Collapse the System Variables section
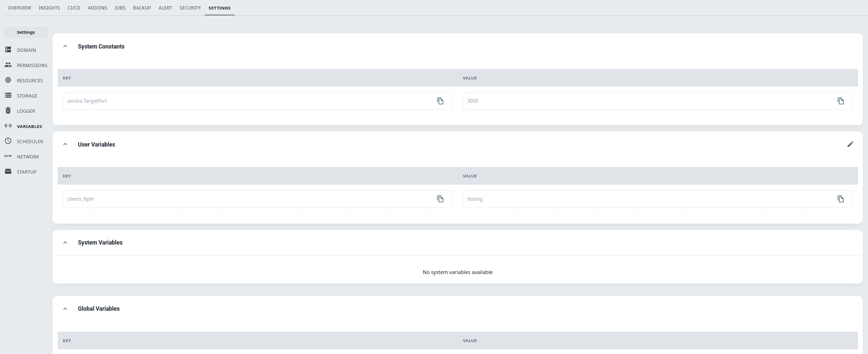Viewport: 868px width, 354px height. pyautogui.click(x=65, y=242)
